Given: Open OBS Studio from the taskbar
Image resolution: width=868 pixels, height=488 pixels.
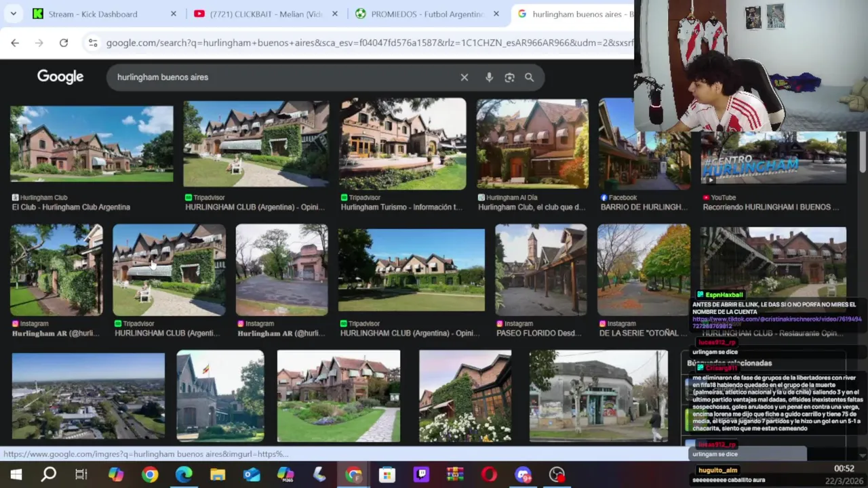Looking at the screenshot, I should click(557, 474).
